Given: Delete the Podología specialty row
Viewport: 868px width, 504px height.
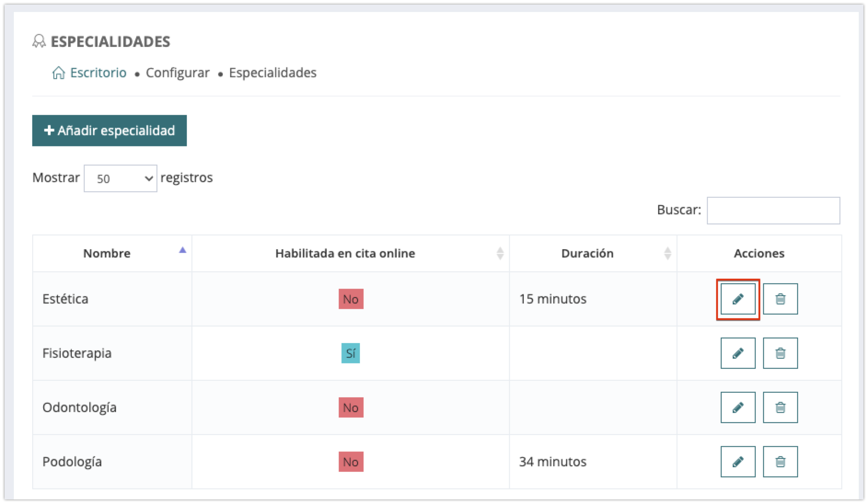Looking at the screenshot, I should pyautogui.click(x=780, y=462).
